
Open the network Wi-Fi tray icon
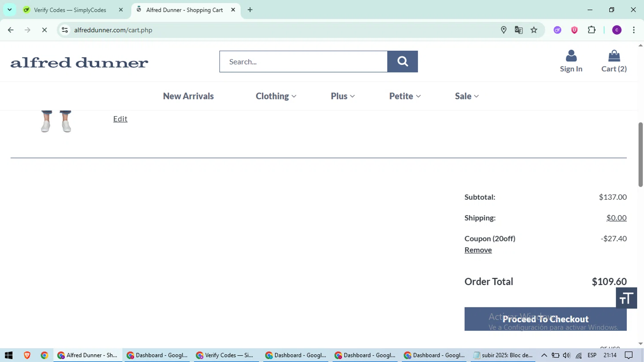(579, 355)
